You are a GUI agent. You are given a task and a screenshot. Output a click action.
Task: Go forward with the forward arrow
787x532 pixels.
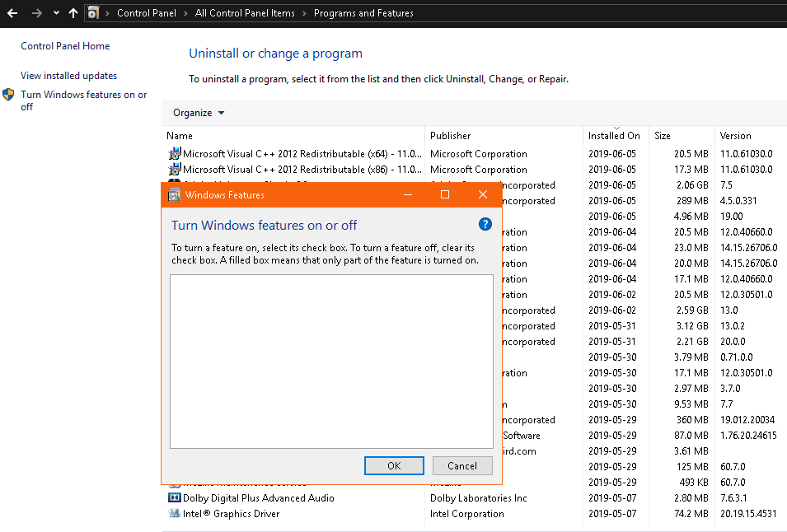tap(36, 13)
